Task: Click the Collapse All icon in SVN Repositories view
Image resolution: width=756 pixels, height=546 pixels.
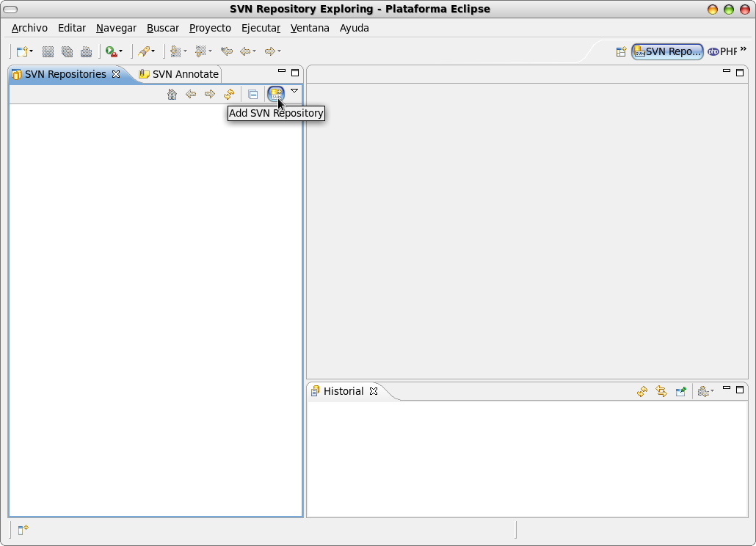Action: (x=253, y=94)
